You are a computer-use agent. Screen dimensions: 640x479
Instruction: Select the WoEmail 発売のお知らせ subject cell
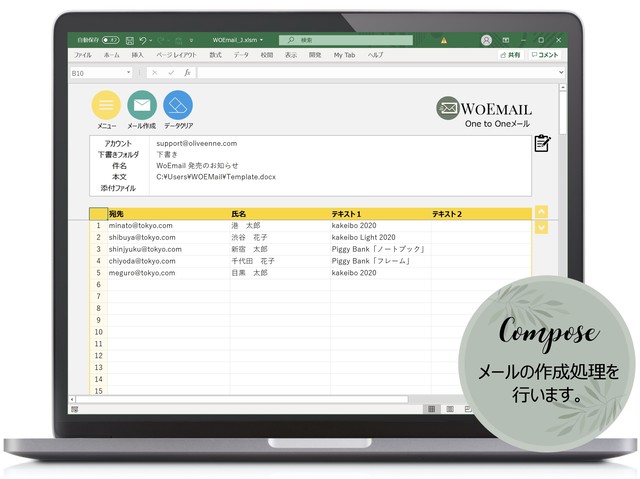[x=197, y=166]
